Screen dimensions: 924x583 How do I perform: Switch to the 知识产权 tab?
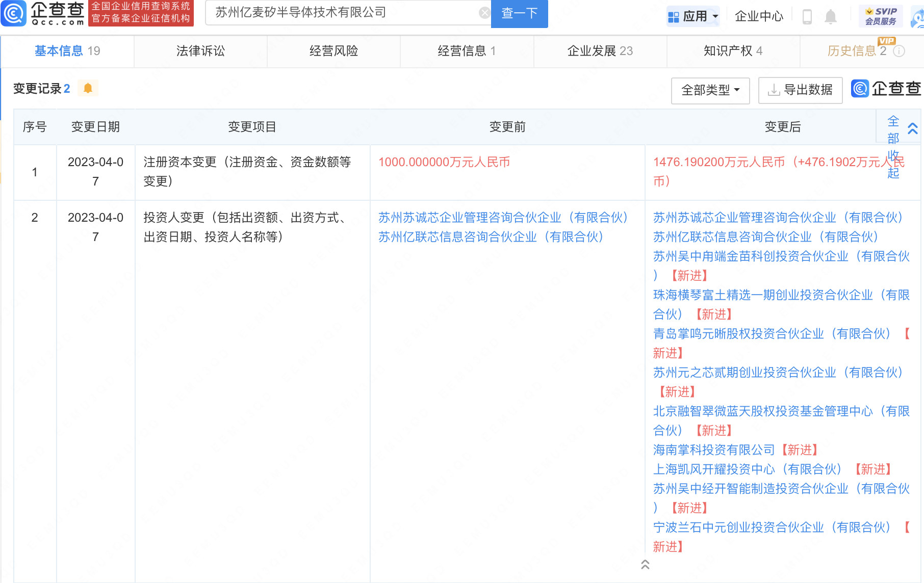[x=733, y=51]
